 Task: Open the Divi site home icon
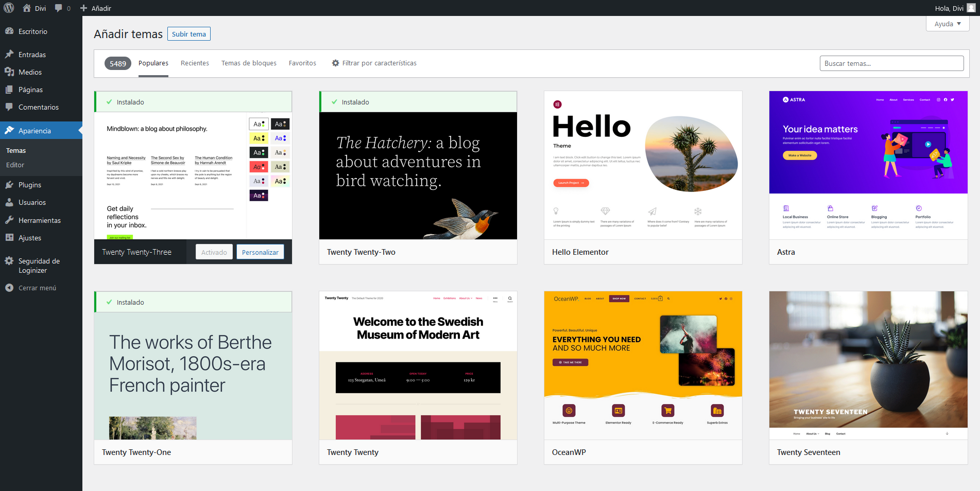click(27, 8)
